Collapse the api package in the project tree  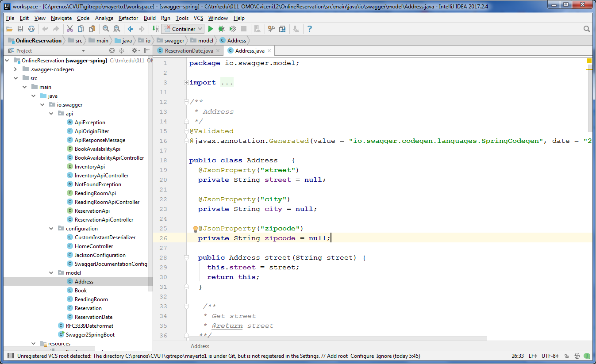(x=51, y=114)
